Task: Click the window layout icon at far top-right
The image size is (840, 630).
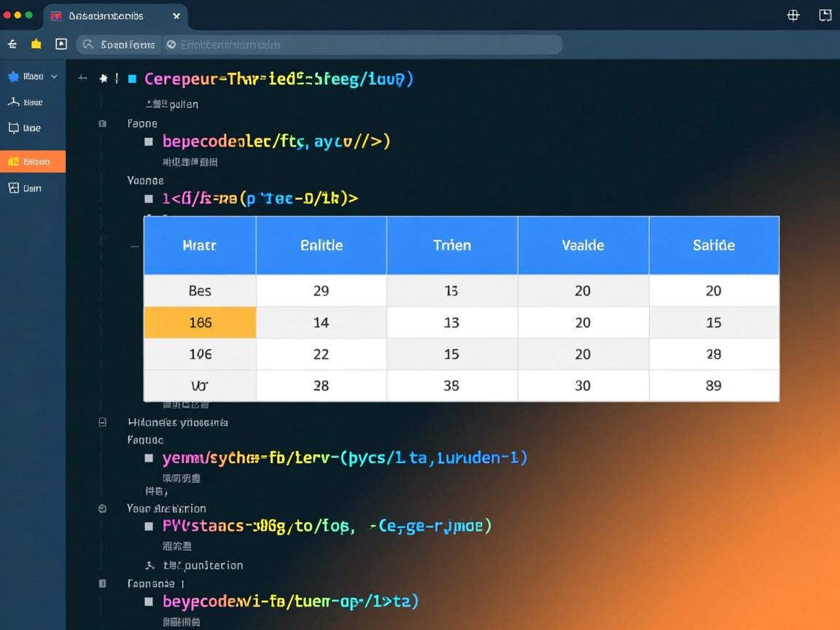Action: [x=825, y=15]
